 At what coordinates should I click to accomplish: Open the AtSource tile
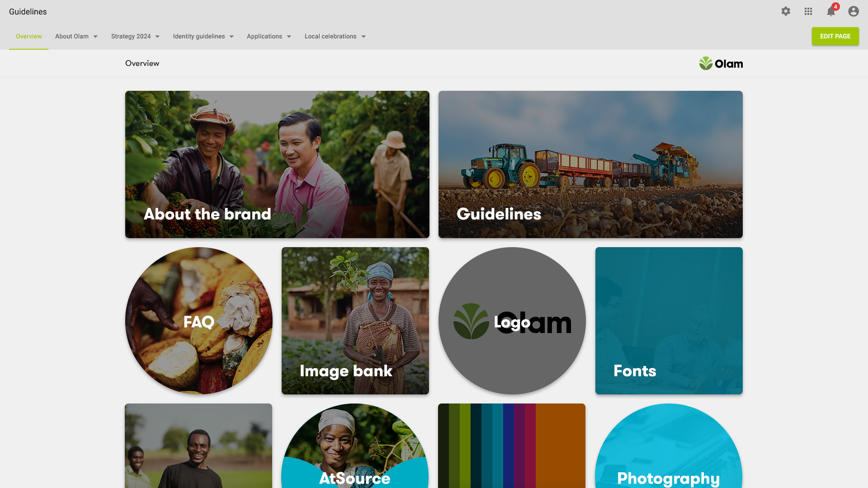pos(355,446)
